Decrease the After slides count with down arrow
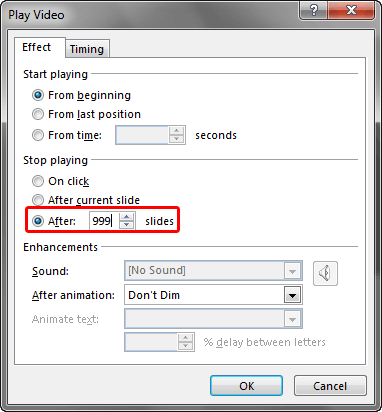Screen dimensions: 382x412 coord(126,225)
